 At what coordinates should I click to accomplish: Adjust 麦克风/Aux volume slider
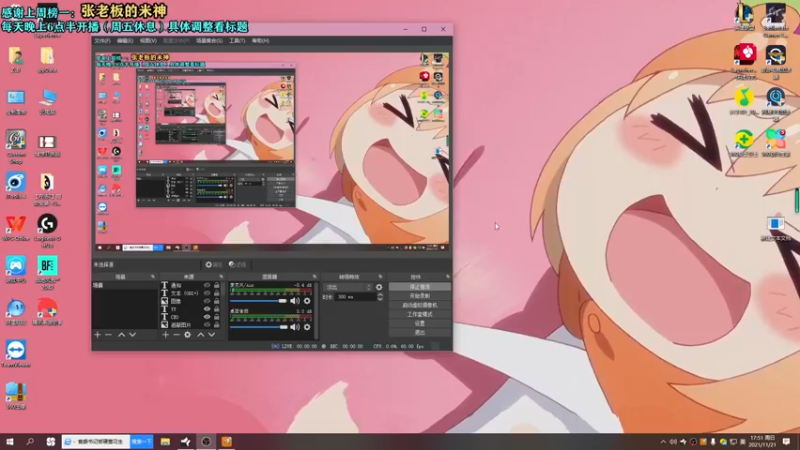pos(259,301)
